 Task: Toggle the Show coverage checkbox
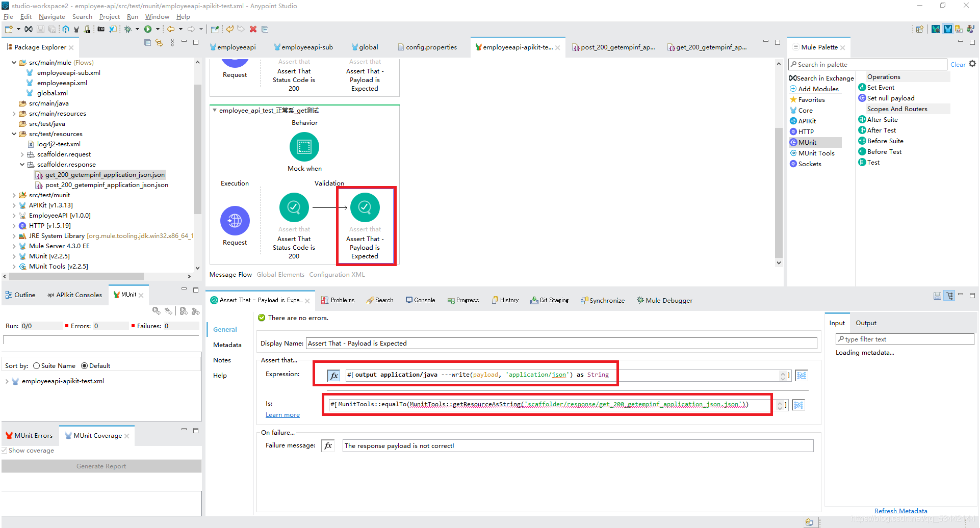coord(4,451)
